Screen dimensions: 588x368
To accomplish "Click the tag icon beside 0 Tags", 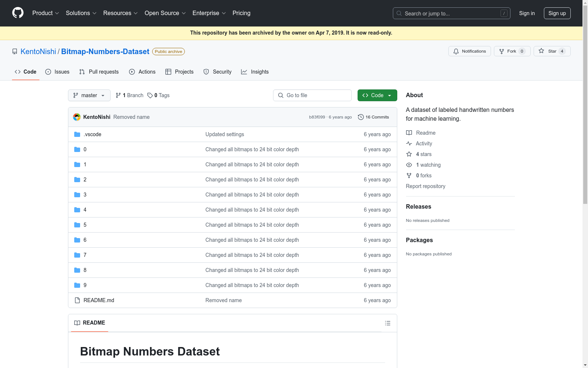I will pos(150,95).
